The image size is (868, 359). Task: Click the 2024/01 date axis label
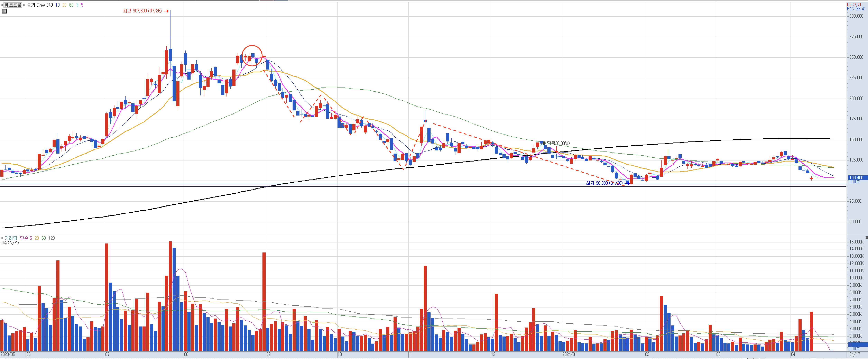point(569,354)
